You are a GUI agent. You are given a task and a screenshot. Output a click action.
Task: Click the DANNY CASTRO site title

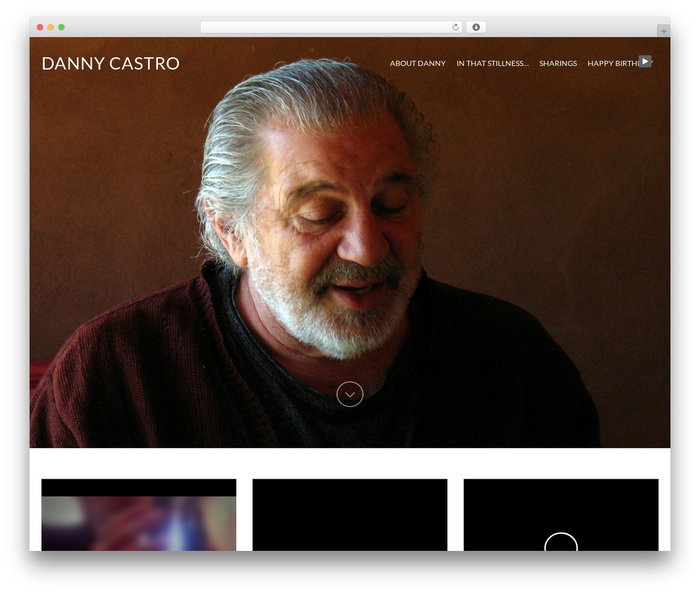coord(110,63)
